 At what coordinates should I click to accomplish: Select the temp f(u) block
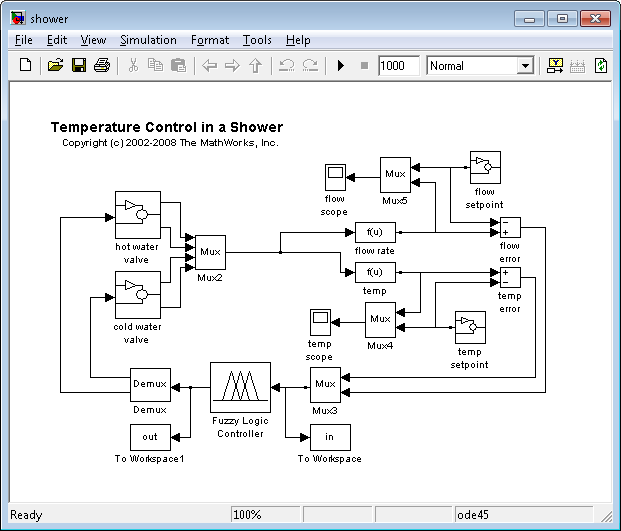(375, 272)
